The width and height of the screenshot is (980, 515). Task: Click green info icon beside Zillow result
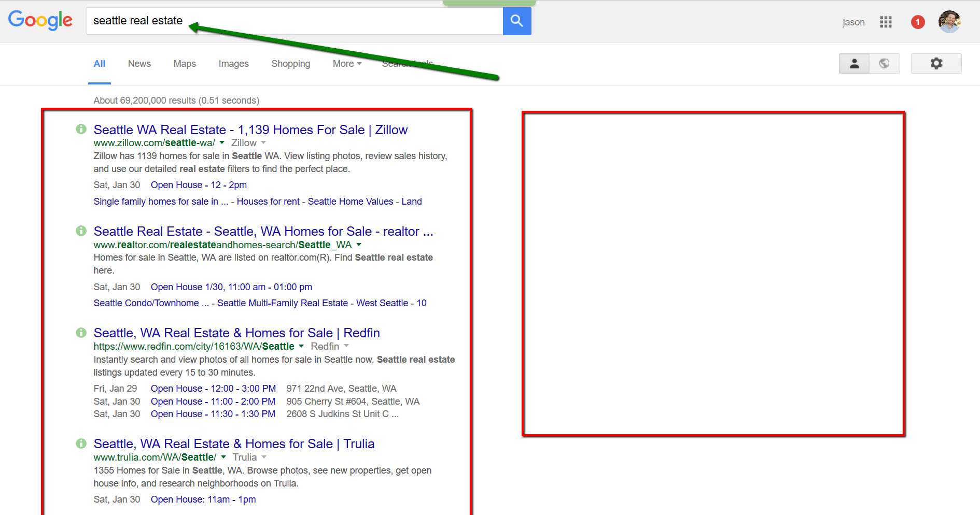(x=81, y=129)
